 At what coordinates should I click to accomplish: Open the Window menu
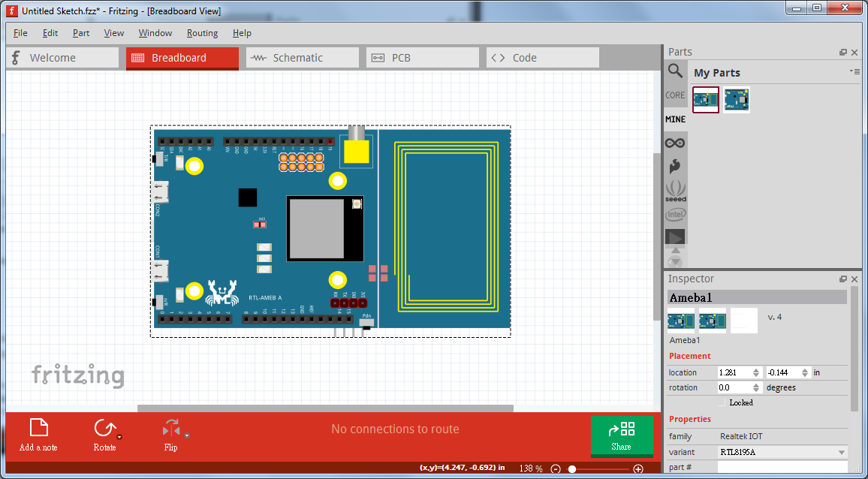coord(155,33)
